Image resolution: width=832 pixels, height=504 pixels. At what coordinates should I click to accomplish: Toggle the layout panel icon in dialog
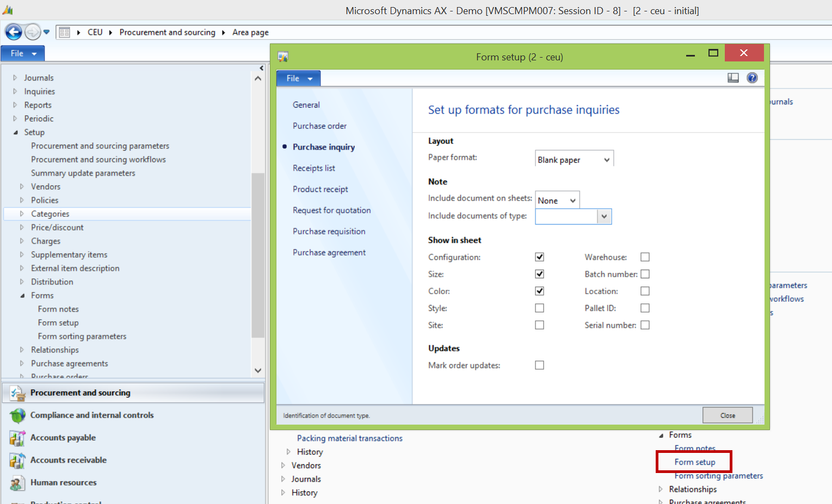733,77
